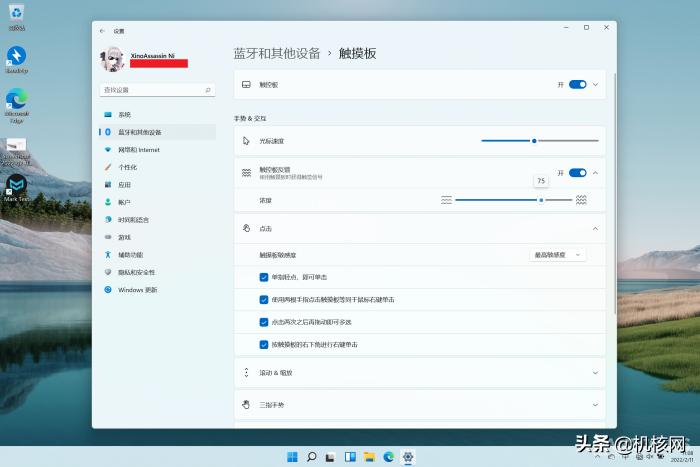
Task: Turn off the 触摸板 touchpad switch
Action: (x=578, y=84)
